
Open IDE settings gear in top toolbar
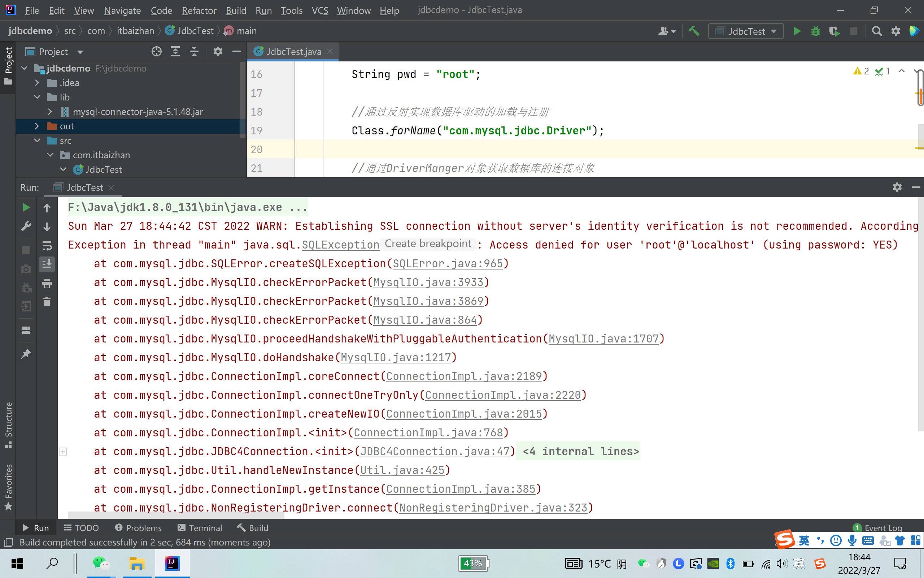pyautogui.click(x=896, y=31)
